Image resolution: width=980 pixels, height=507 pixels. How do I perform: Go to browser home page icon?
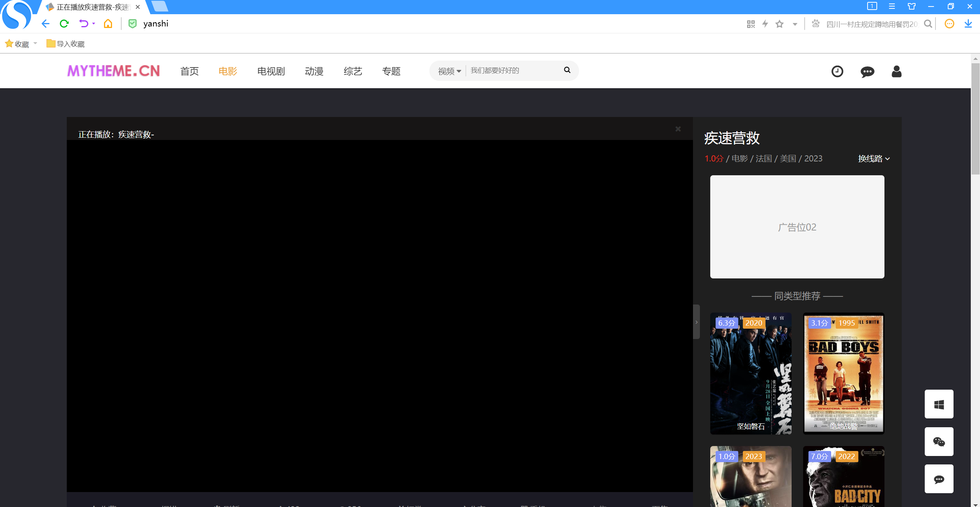coord(108,24)
